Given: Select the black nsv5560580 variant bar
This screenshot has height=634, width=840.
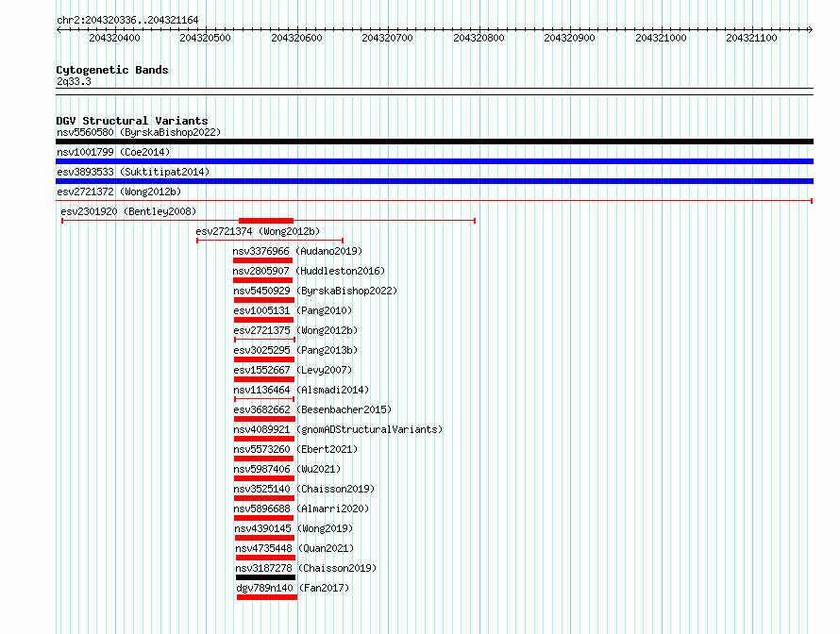Looking at the screenshot, I should click(434, 142).
